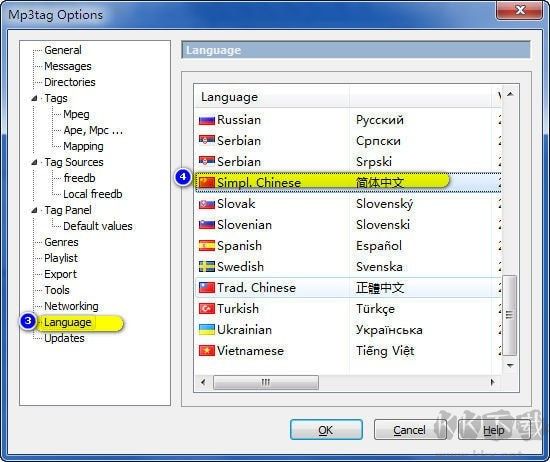Collapse the Tags tree node
The image size is (550, 462).
pyautogui.click(x=34, y=99)
